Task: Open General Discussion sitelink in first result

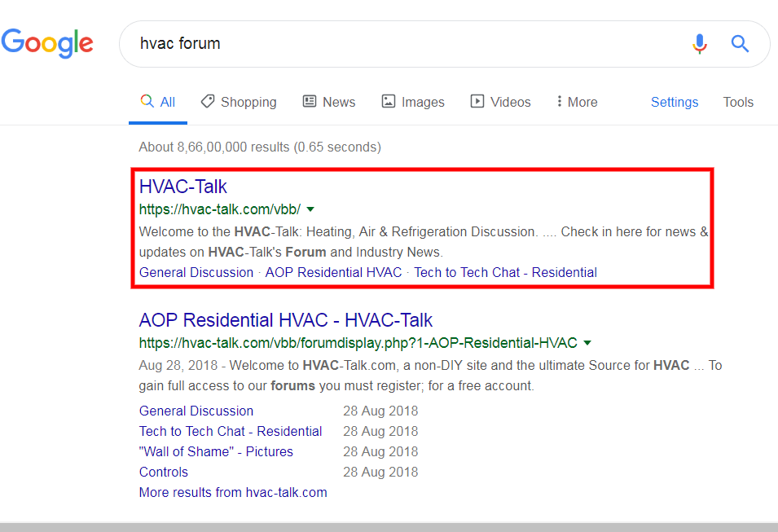Action: 196,272
